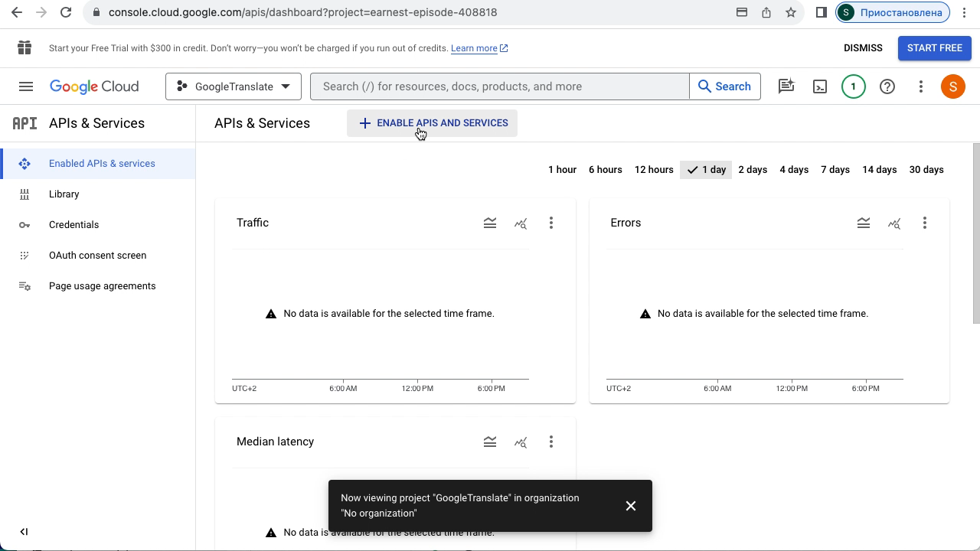980x551 pixels.
Task: Open Traffic chart more options menu
Action: (551, 223)
